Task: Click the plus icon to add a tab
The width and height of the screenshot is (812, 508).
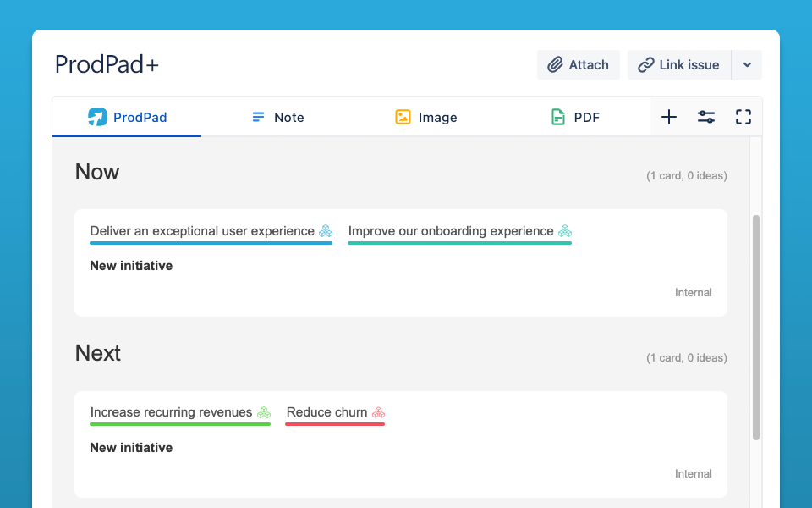Action: [668, 117]
